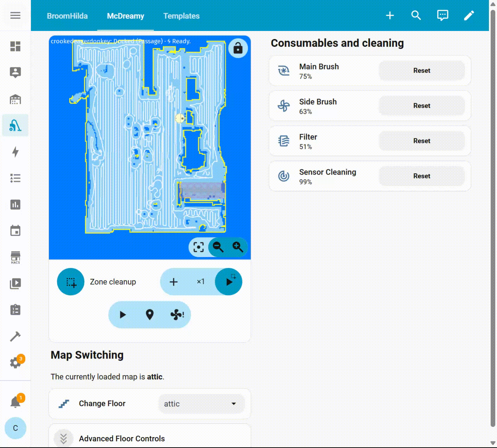Image resolution: width=497 pixels, height=448 pixels.
Task: Zoom in on the vacuum map
Action: pyautogui.click(x=238, y=247)
